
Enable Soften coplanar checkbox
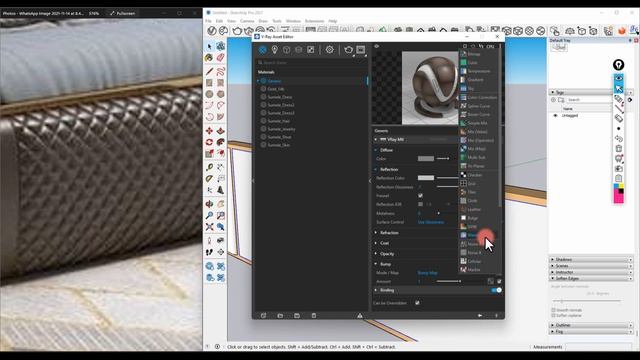[553, 316]
